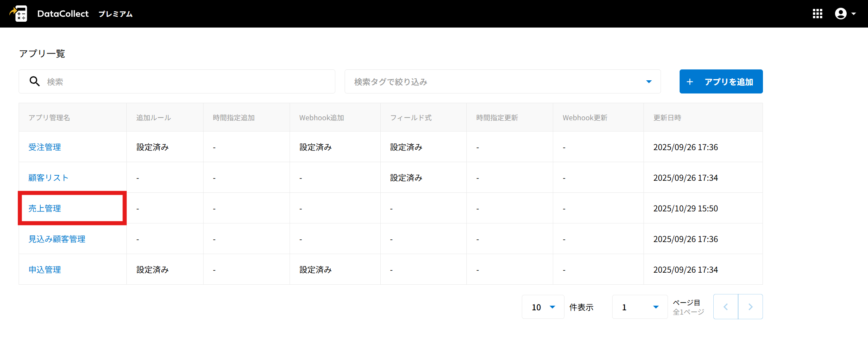Click the search magnifier icon
Image resolution: width=868 pixels, height=346 pixels.
coord(35,81)
